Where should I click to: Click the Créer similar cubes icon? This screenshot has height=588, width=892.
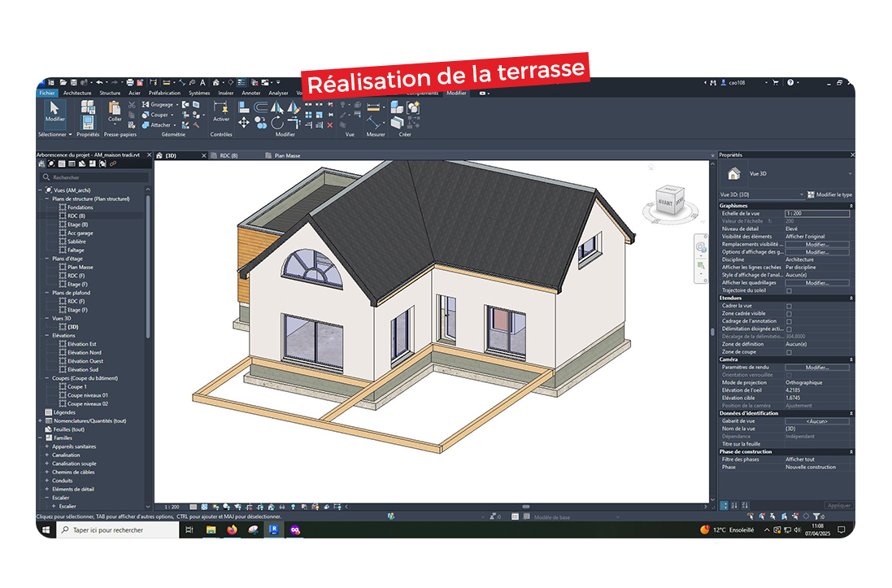point(397,107)
